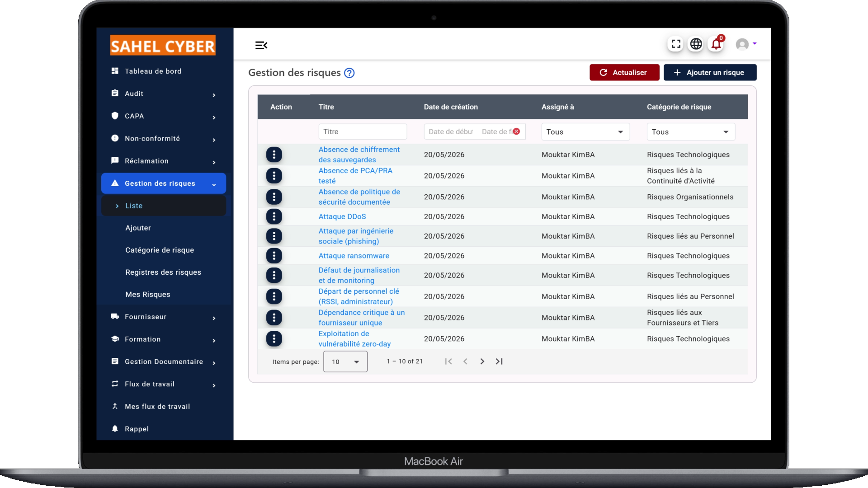Open the language globe icon
The height and width of the screenshot is (488, 868).
696,44
